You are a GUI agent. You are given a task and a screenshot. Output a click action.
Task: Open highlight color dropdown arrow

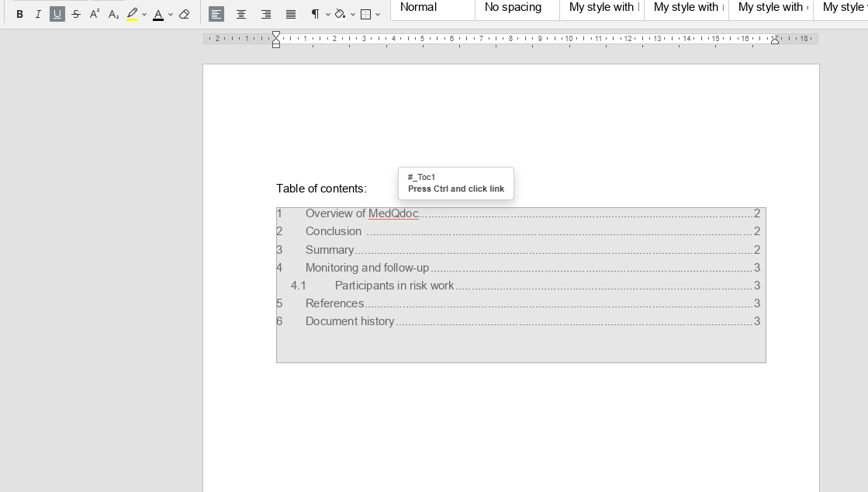pos(144,14)
